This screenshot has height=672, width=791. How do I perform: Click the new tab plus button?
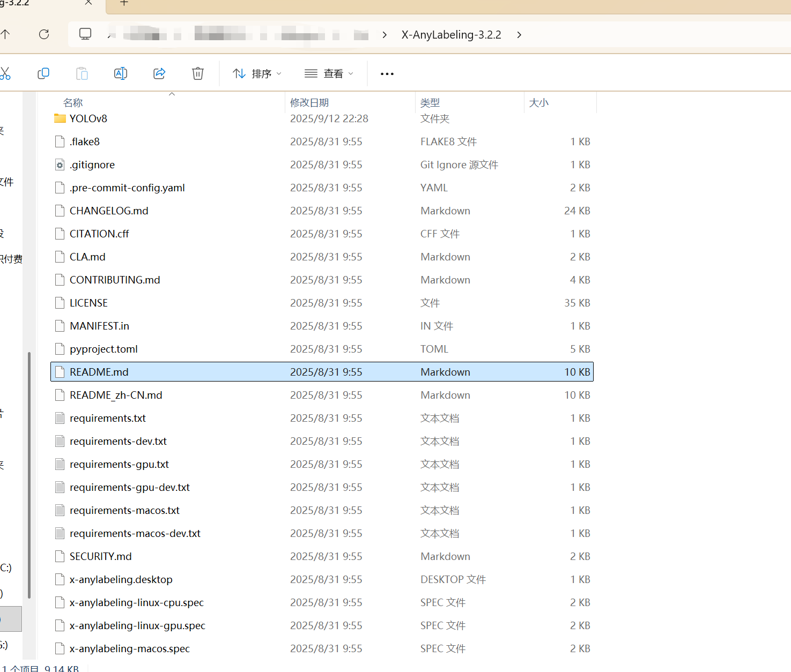point(124,3)
